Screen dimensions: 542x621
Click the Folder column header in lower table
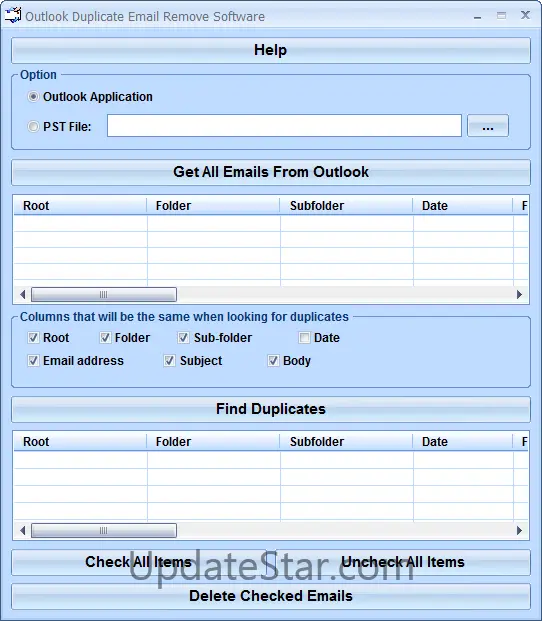coord(213,442)
